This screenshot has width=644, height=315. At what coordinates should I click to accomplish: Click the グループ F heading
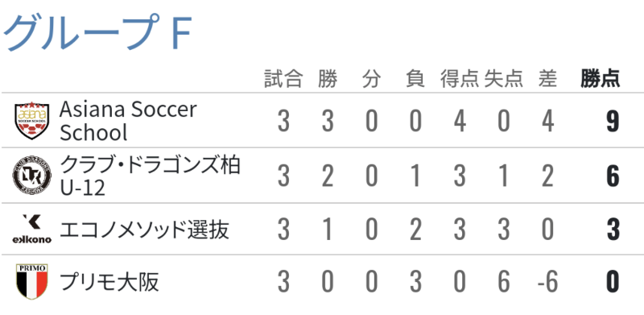[97, 31]
